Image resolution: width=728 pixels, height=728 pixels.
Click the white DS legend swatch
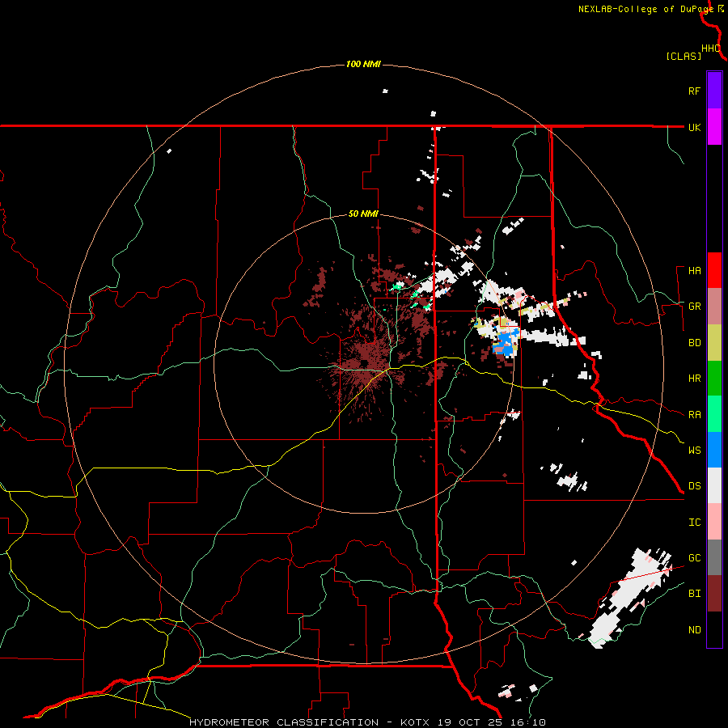click(714, 485)
